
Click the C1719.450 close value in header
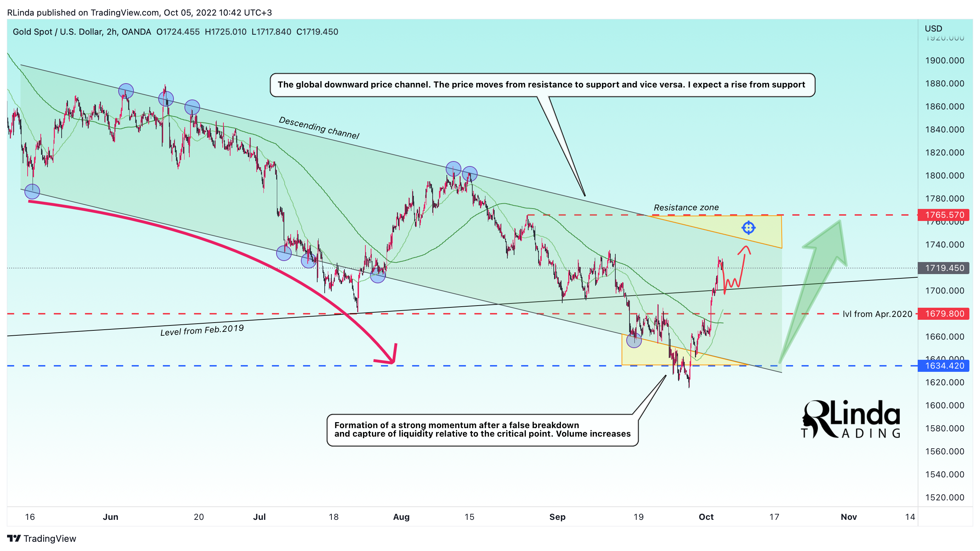[x=317, y=32]
